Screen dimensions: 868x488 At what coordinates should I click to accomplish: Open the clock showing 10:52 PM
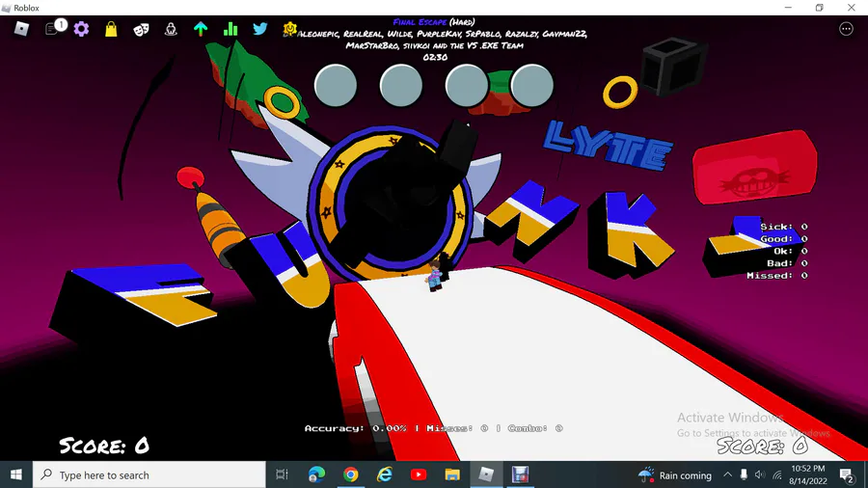pyautogui.click(x=807, y=474)
